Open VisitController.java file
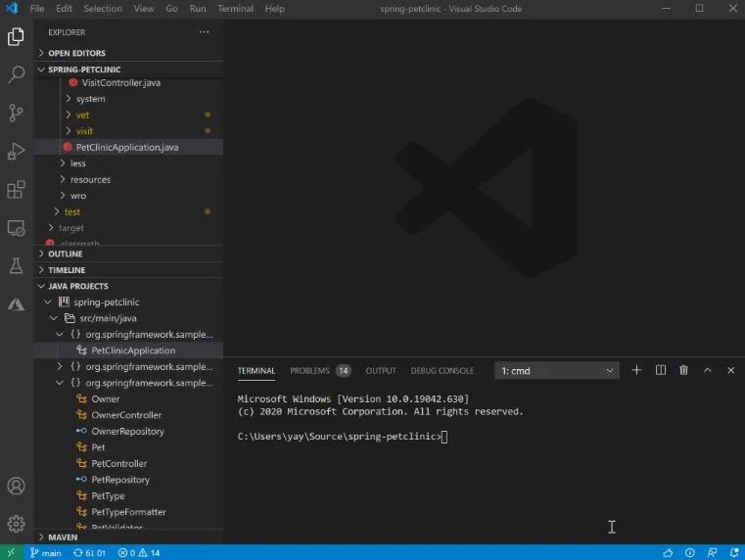The height and width of the screenshot is (560, 745). tap(128, 82)
